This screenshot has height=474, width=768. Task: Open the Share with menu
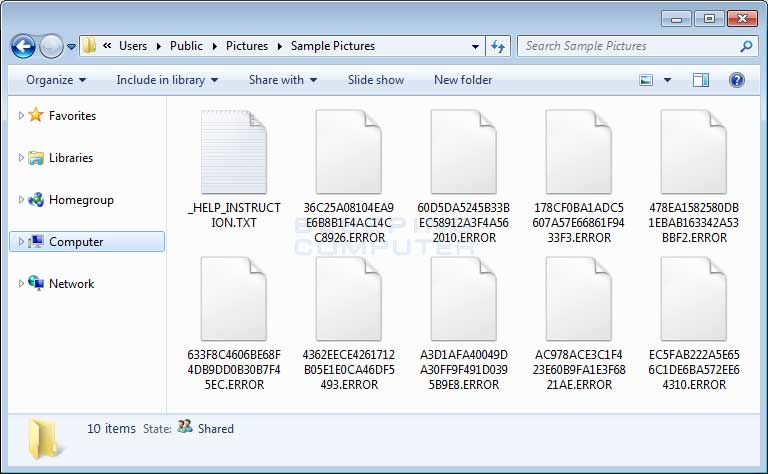point(283,80)
